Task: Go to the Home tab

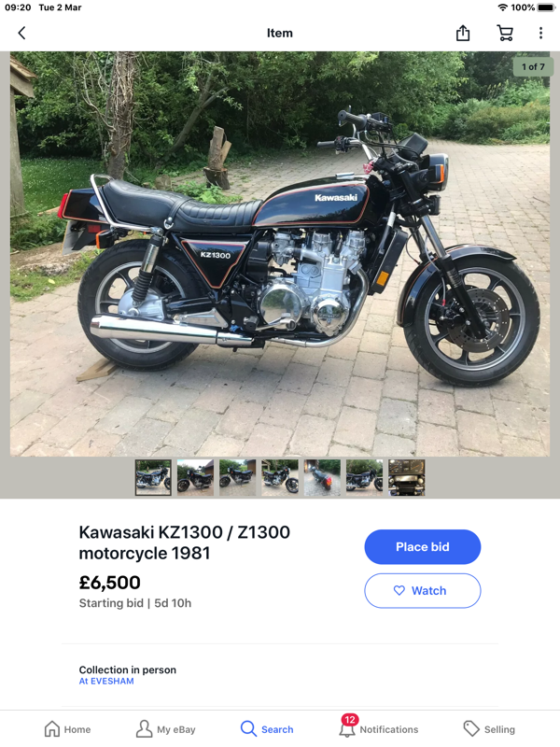Action: (x=67, y=729)
